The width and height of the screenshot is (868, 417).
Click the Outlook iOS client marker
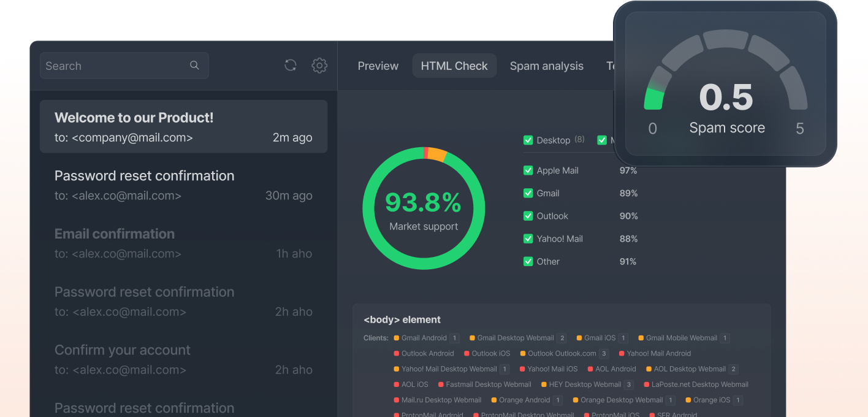(467, 353)
